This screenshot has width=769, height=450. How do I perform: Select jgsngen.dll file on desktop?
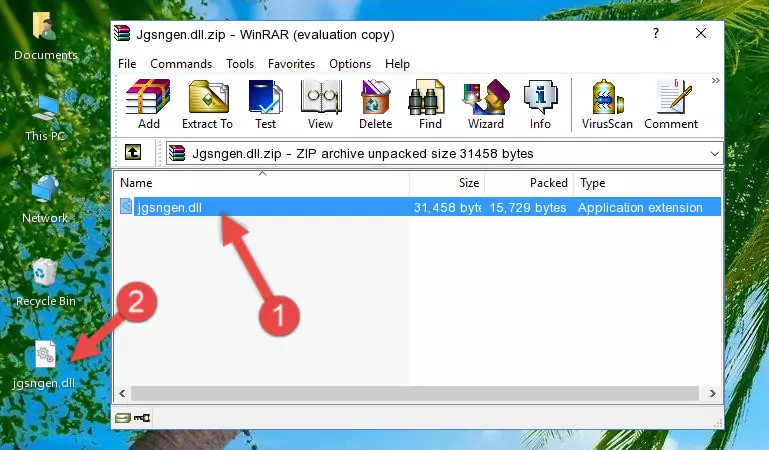click(x=44, y=365)
